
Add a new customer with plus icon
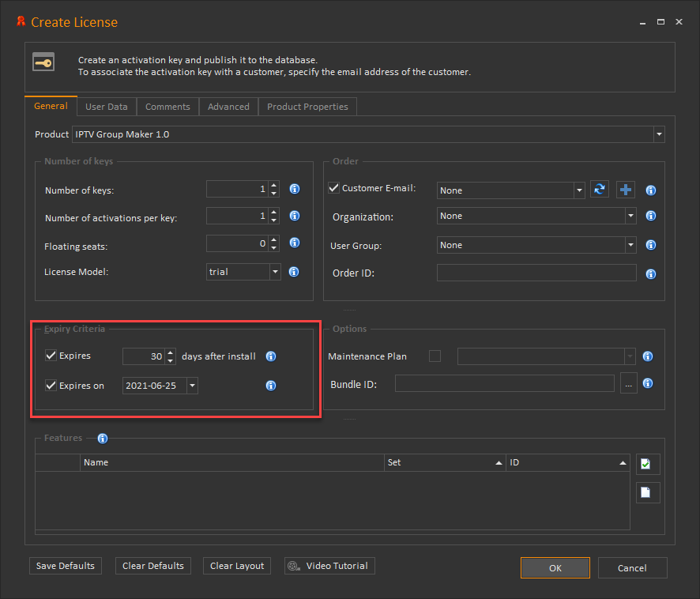click(x=626, y=190)
